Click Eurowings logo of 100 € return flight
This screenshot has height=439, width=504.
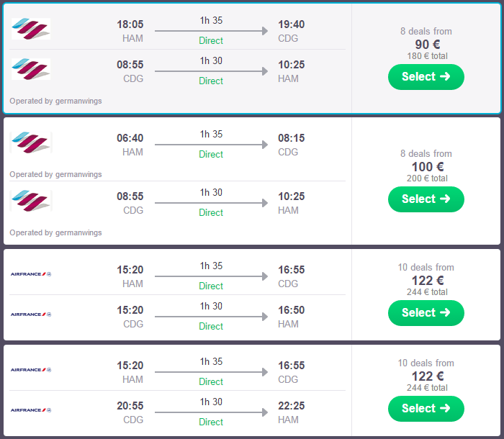coord(31,201)
